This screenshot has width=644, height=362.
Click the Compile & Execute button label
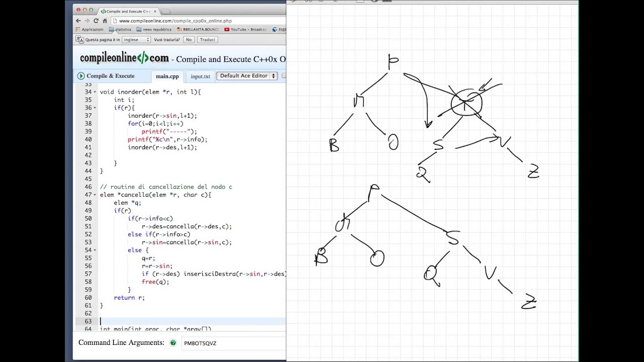point(111,76)
